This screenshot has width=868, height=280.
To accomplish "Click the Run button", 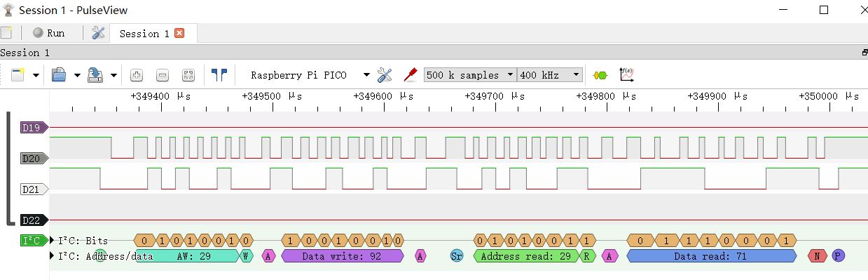I will (x=48, y=33).
